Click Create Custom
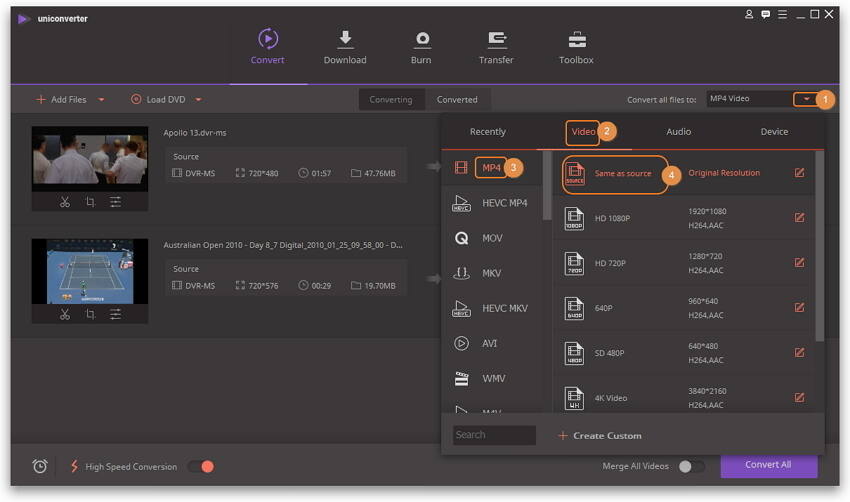 [600, 436]
